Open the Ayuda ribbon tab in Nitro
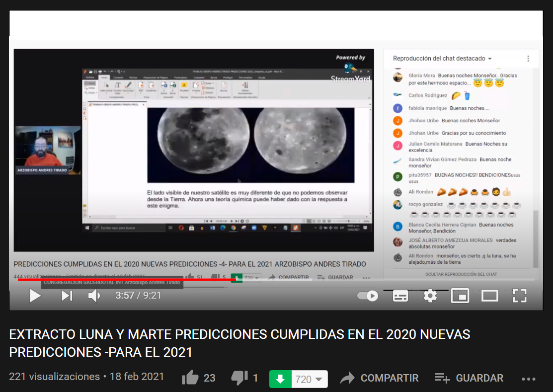This screenshot has width=553, height=392. pyautogui.click(x=261, y=77)
